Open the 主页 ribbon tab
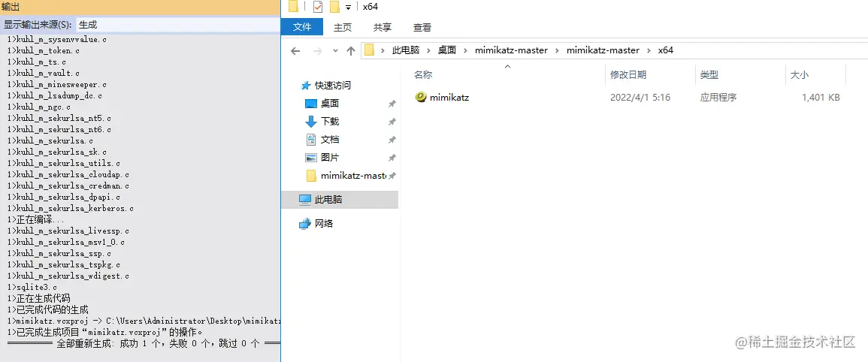This screenshot has width=868, height=362. pyautogui.click(x=343, y=27)
